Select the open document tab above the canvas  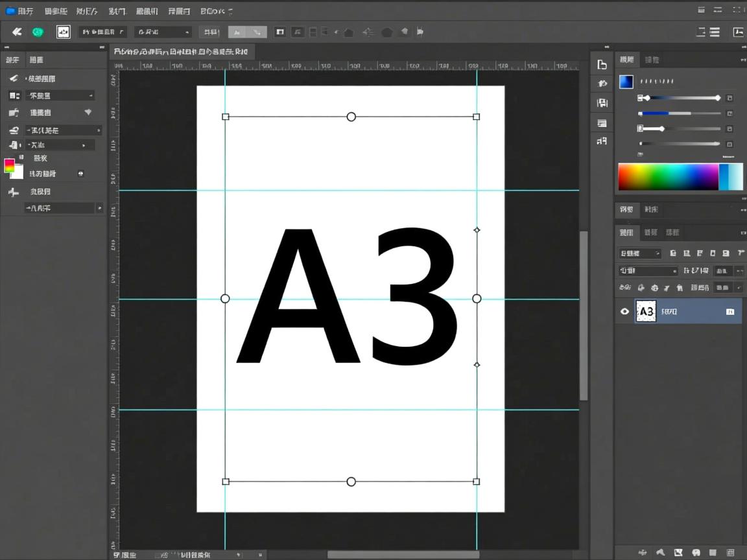182,51
